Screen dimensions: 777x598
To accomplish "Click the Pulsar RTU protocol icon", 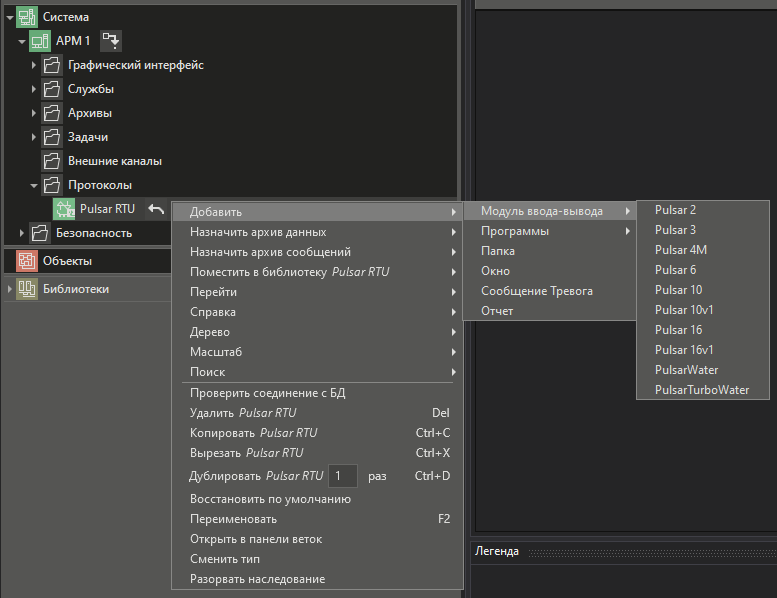I will click(x=64, y=209).
